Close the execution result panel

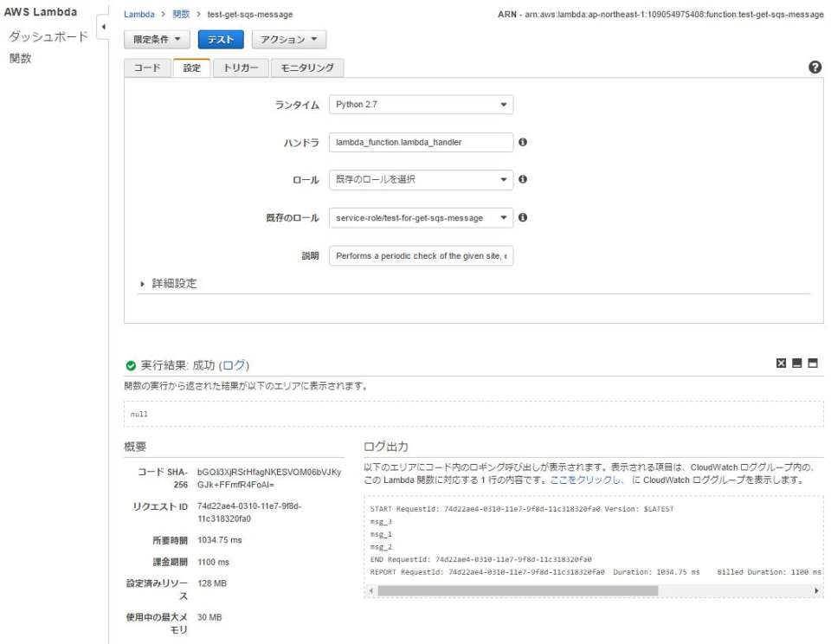point(781,363)
